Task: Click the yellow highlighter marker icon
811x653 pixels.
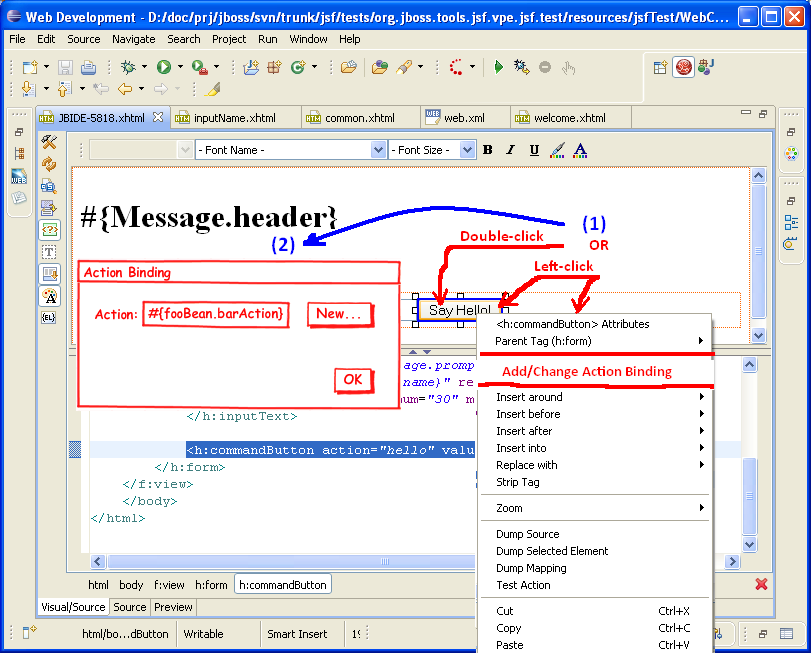Action: pos(213,89)
